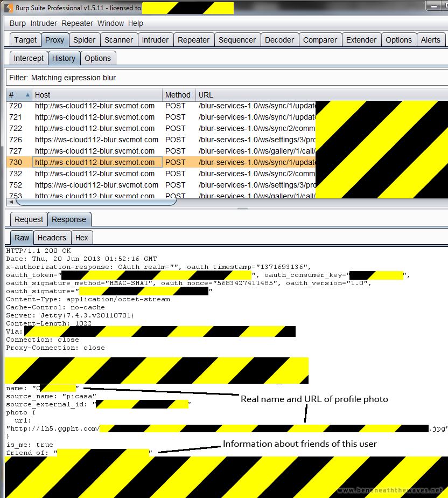The width and height of the screenshot is (448, 498).
Task: Open the Burp menu
Action: (17, 23)
